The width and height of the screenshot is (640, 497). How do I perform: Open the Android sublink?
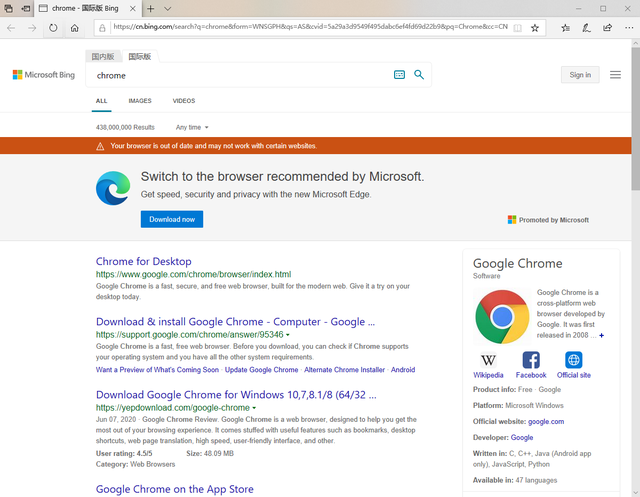coord(403,370)
